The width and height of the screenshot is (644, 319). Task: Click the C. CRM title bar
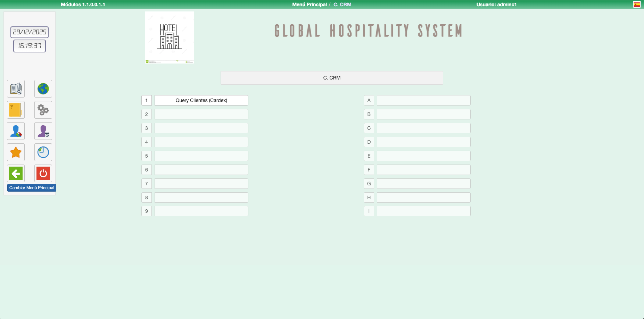point(331,78)
